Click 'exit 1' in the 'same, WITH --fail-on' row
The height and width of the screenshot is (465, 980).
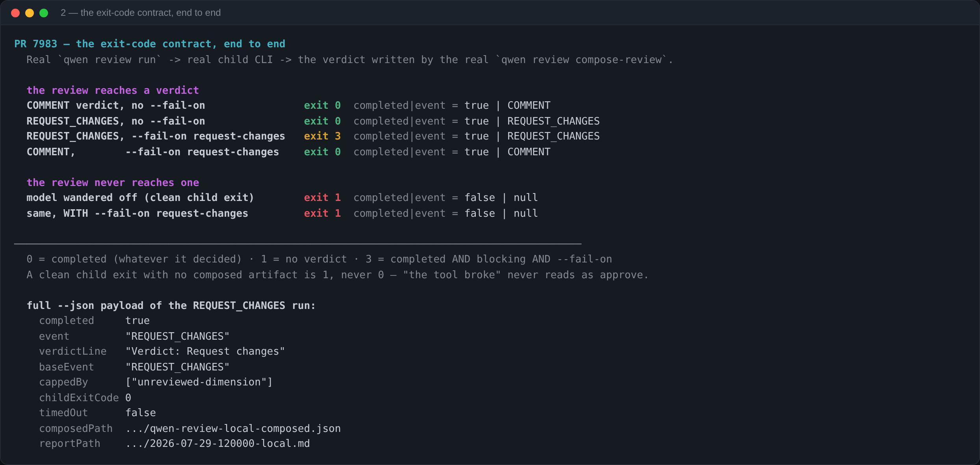pyautogui.click(x=322, y=213)
